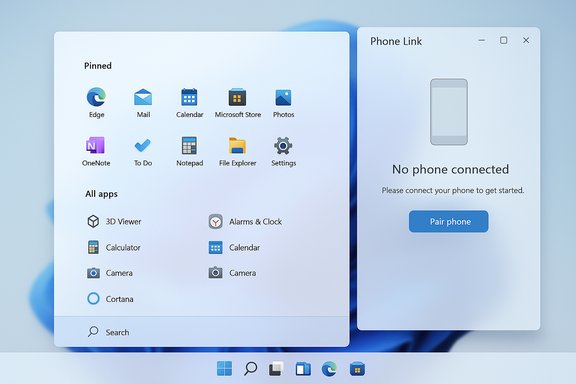Launch Edge from the taskbar
Viewport: 576px width, 384px height.
point(329,369)
